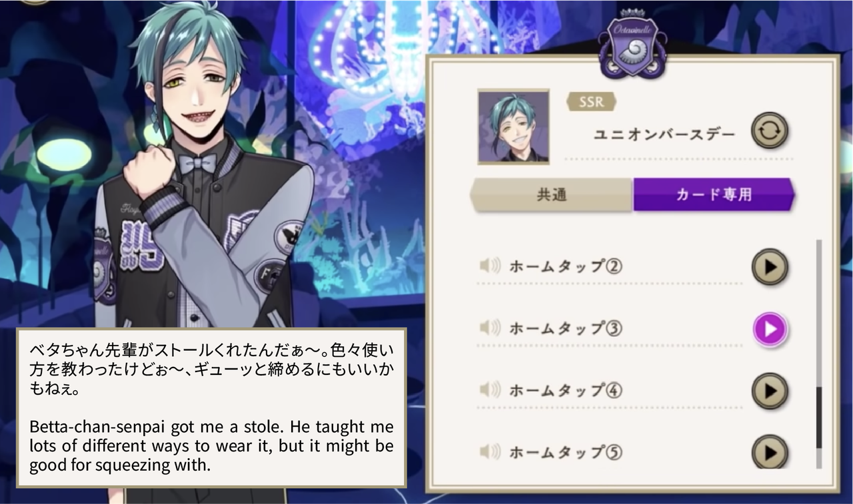Click the speaker icon beside ホームタップ⑤
This screenshot has width=853, height=504.
[490, 452]
